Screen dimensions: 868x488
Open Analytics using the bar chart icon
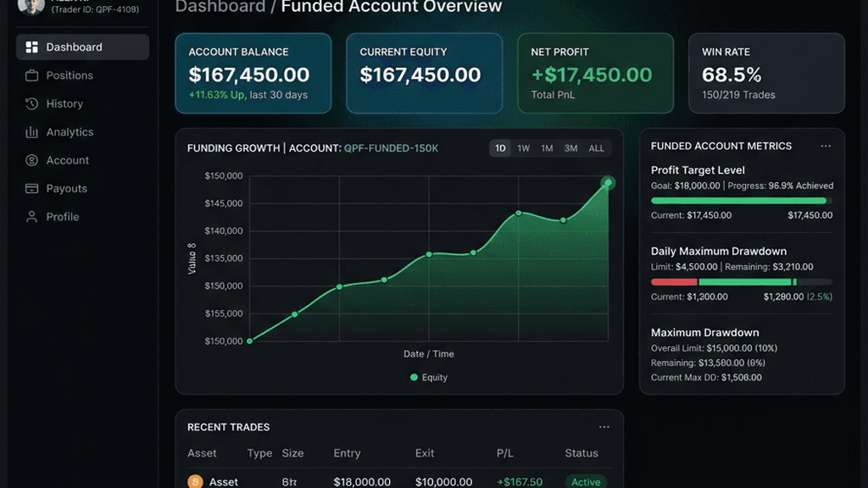(31, 131)
